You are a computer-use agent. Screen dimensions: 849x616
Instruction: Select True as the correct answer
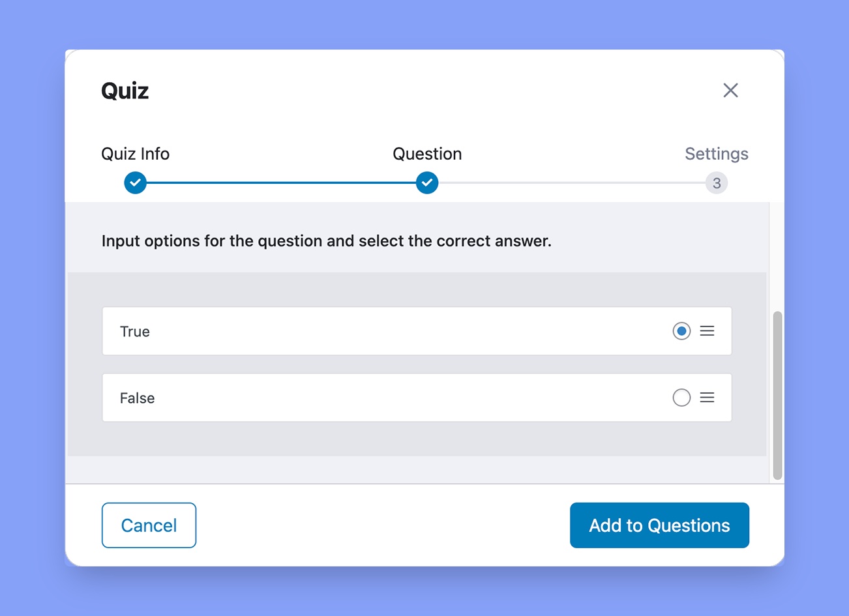click(681, 331)
